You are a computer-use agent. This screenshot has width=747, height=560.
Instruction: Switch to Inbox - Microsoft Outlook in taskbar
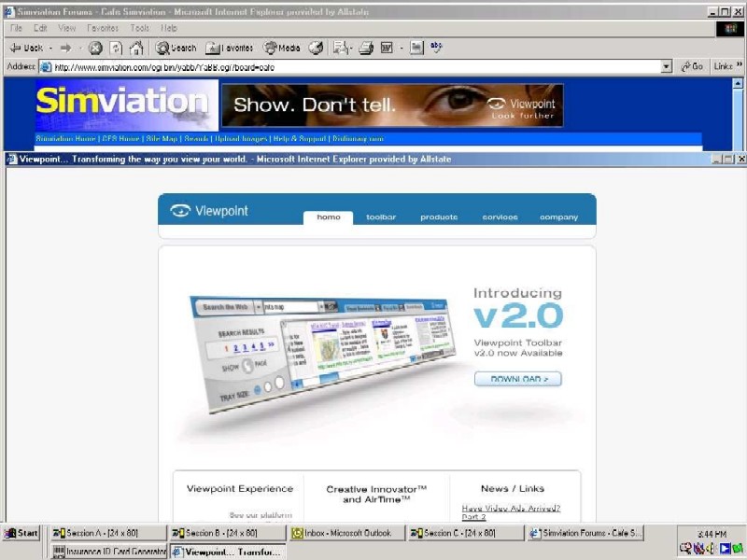tap(347, 533)
